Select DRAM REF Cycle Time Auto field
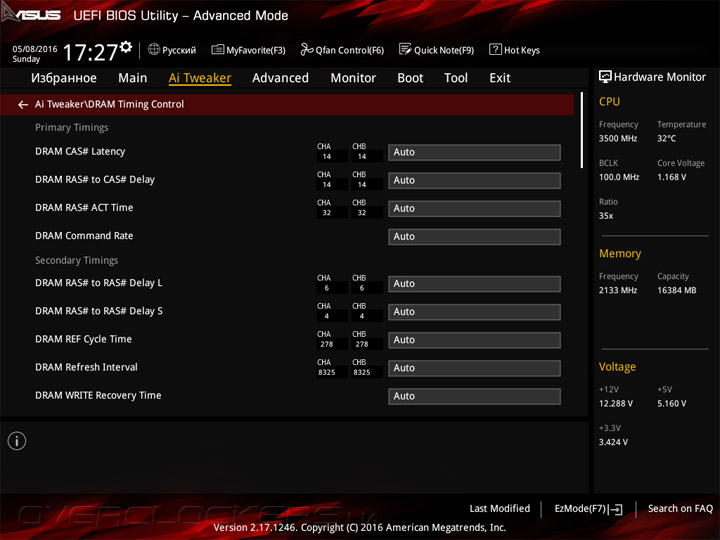The width and height of the screenshot is (720, 540). (474, 340)
